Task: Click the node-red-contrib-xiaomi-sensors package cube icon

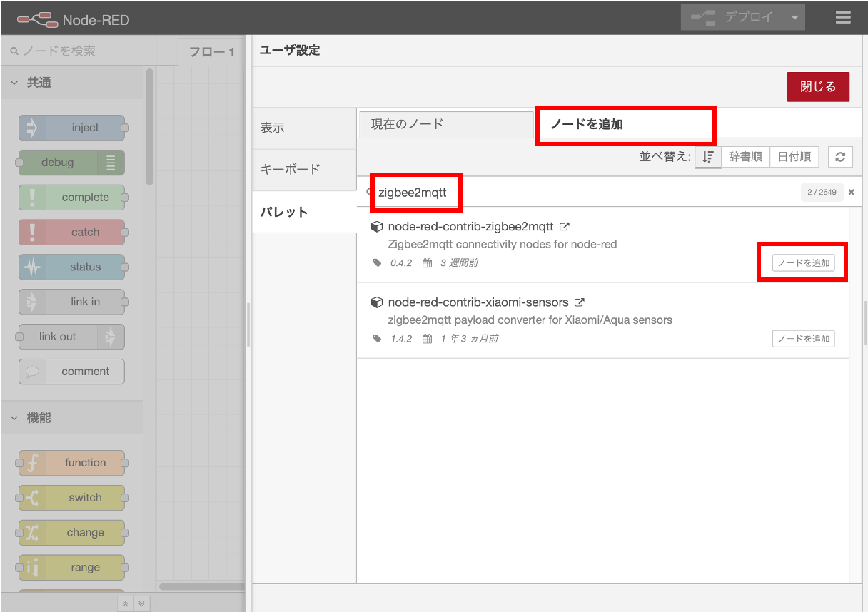Action: [x=377, y=302]
